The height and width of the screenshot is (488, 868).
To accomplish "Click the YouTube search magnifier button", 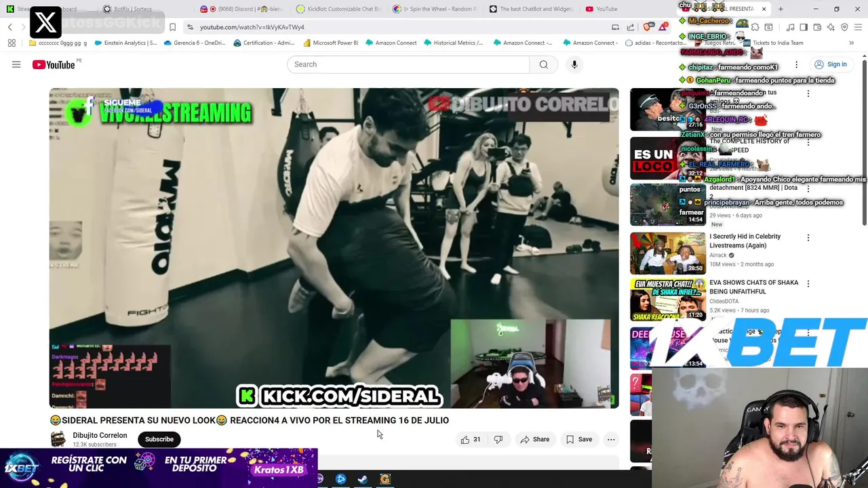I will pos(543,64).
